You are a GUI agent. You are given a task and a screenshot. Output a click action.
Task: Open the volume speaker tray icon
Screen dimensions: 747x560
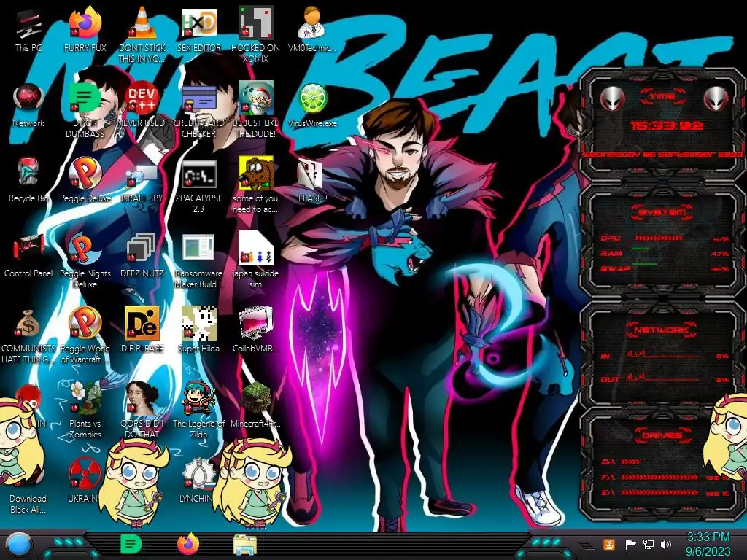tap(666, 544)
